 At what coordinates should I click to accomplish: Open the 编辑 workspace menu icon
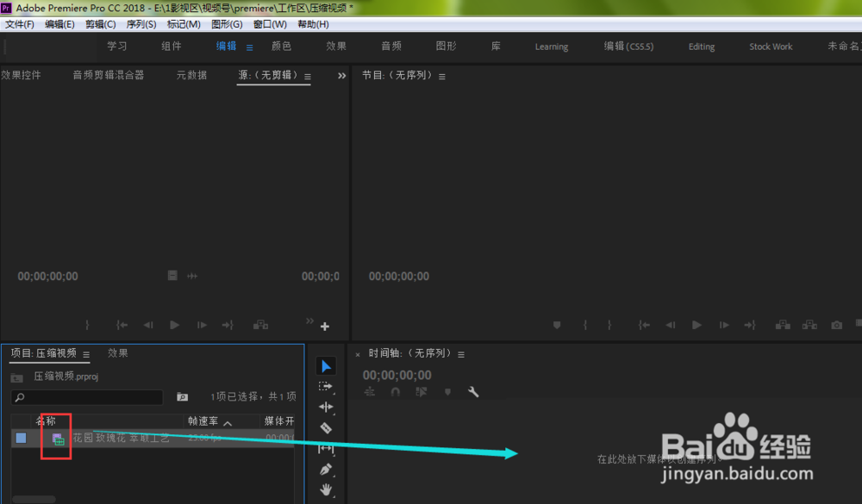pyautogui.click(x=250, y=48)
